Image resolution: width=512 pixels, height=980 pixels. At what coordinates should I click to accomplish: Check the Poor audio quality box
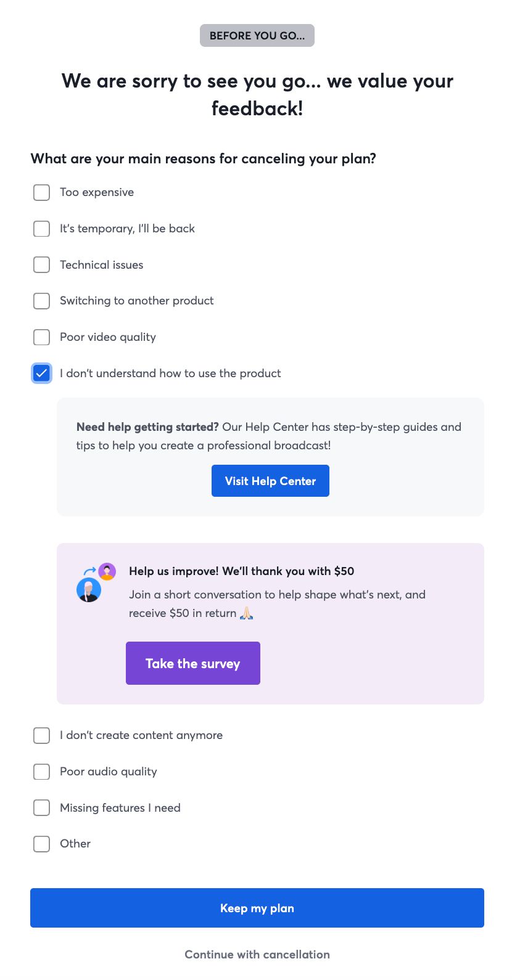[41, 772]
